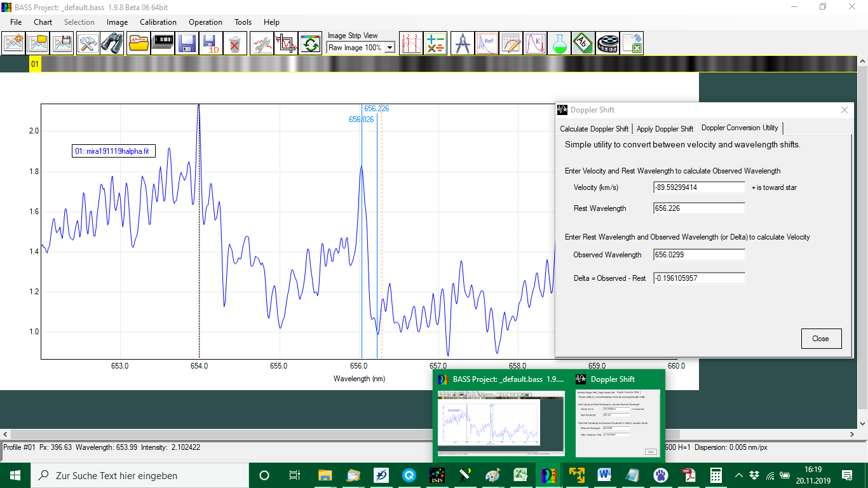Switch to the Calculate Doppler Shift tab
The height and width of the screenshot is (488, 868).
pyautogui.click(x=594, y=128)
